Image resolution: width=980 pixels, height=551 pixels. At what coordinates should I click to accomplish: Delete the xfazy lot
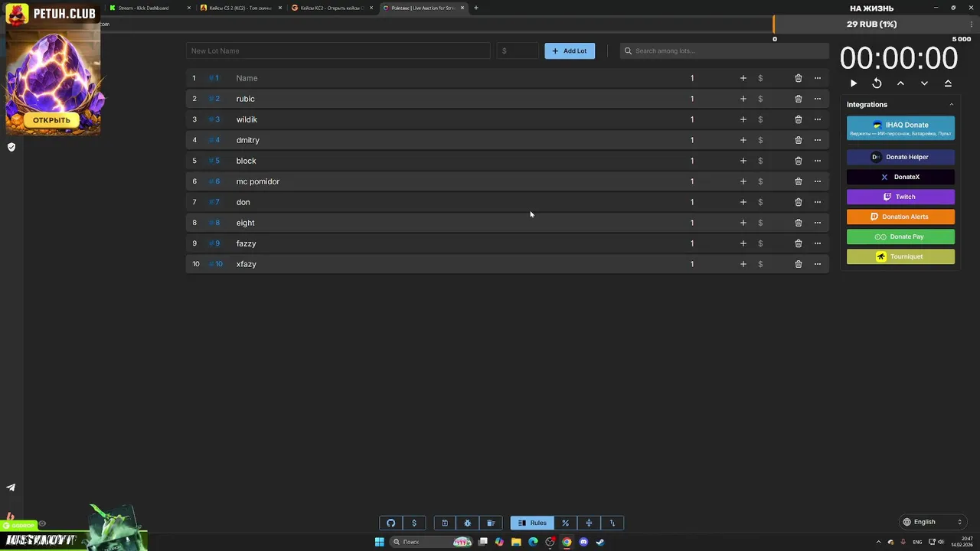click(x=798, y=264)
